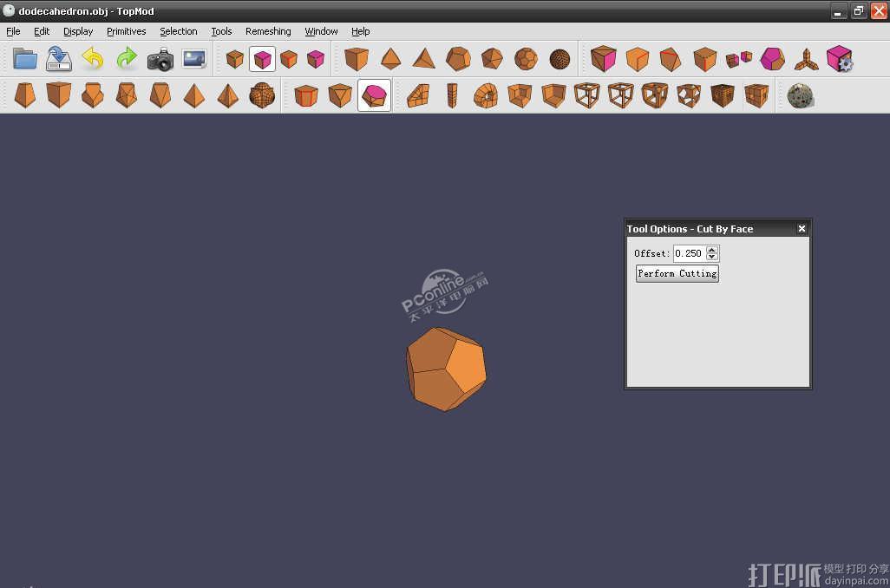
Task: Click the stepped wedge tool icon
Action: [418, 95]
